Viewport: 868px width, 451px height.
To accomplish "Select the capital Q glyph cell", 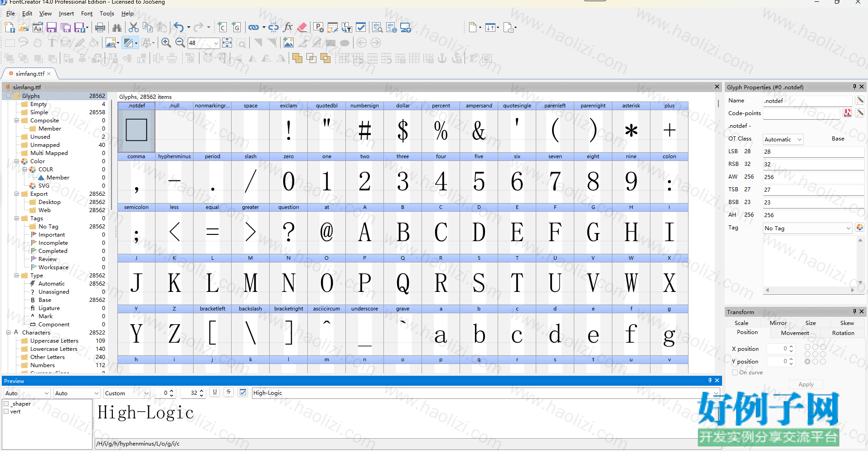I will point(402,279).
